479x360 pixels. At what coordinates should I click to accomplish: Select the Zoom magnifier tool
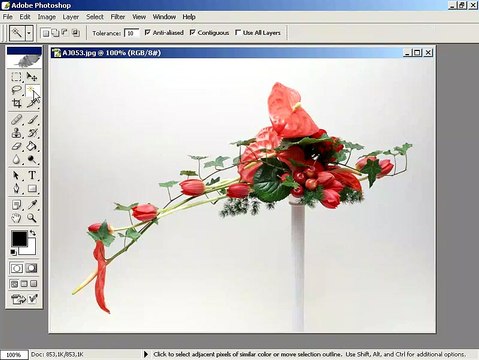tap(32, 218)
